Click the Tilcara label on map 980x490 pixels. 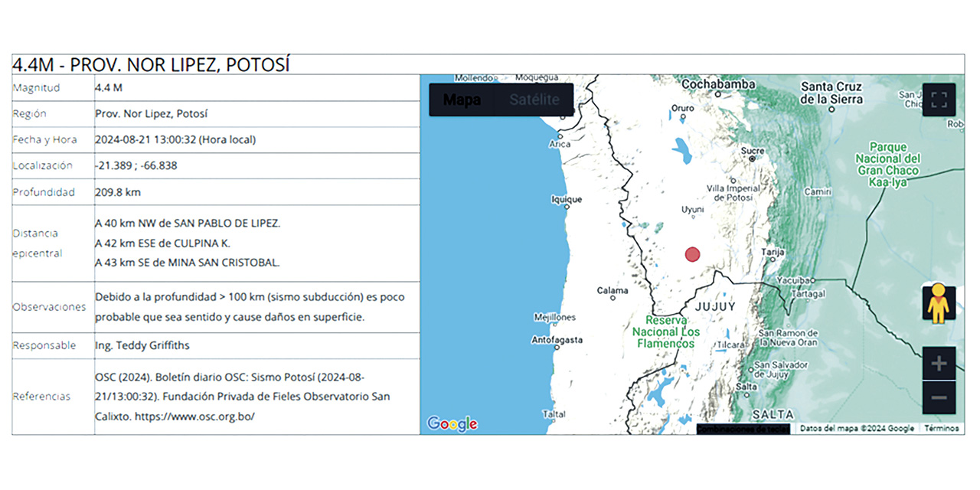(x=730, y=345)
